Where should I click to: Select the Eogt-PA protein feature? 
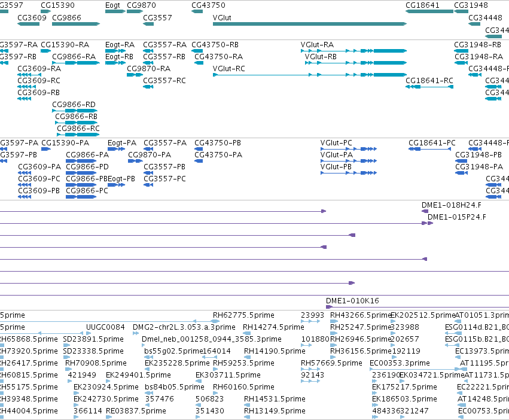click(116, 149)
